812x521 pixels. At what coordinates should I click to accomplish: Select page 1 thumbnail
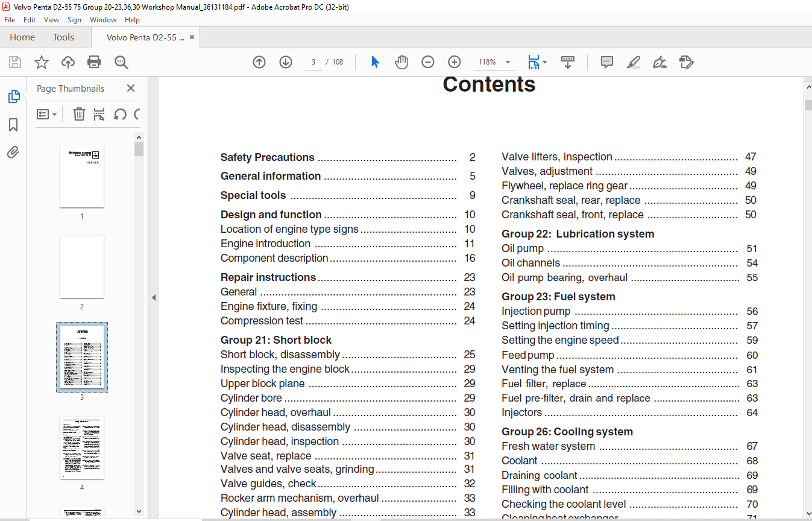click(x=82, y=177)
